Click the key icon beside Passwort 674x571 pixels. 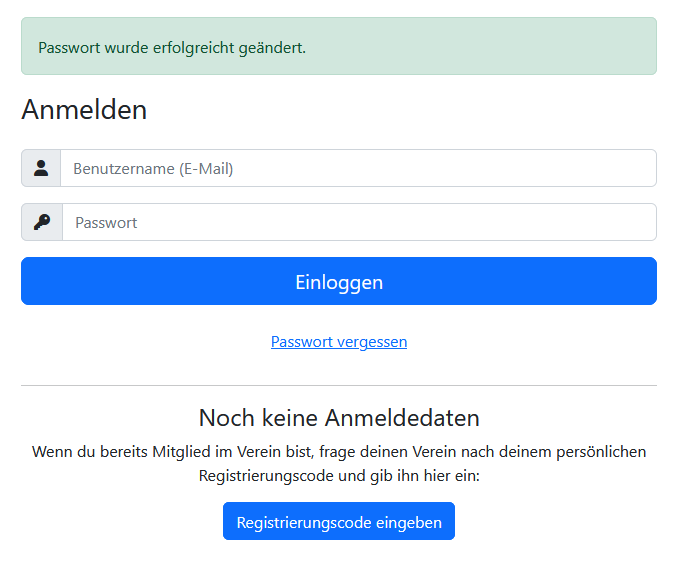(x=42, y=222)
